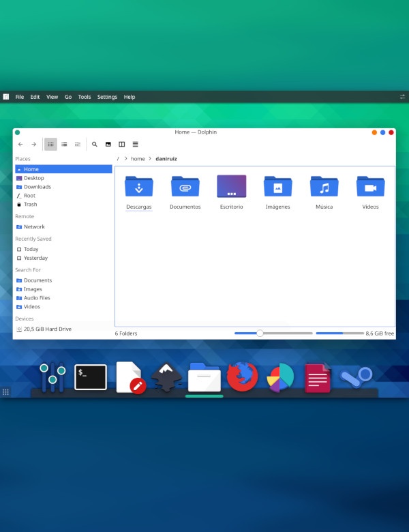Launch the pie chart app from dock
Viewport: 409px width, 532px height.
(280, 377)
